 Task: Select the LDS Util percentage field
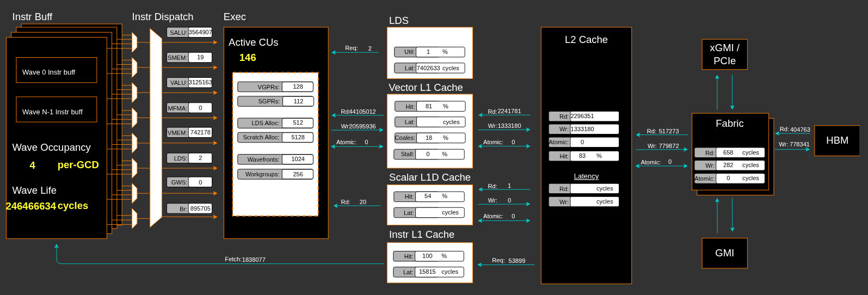[440, 52]
